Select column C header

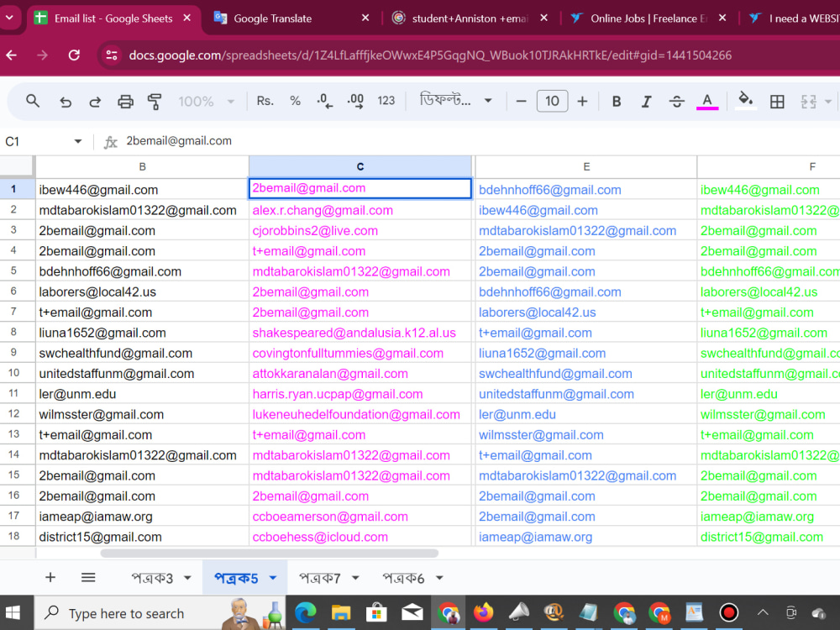[360, 166]
